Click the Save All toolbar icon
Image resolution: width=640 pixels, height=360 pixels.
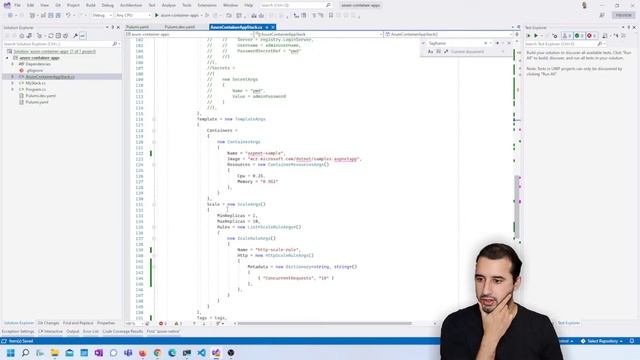(x=58, y=15)
